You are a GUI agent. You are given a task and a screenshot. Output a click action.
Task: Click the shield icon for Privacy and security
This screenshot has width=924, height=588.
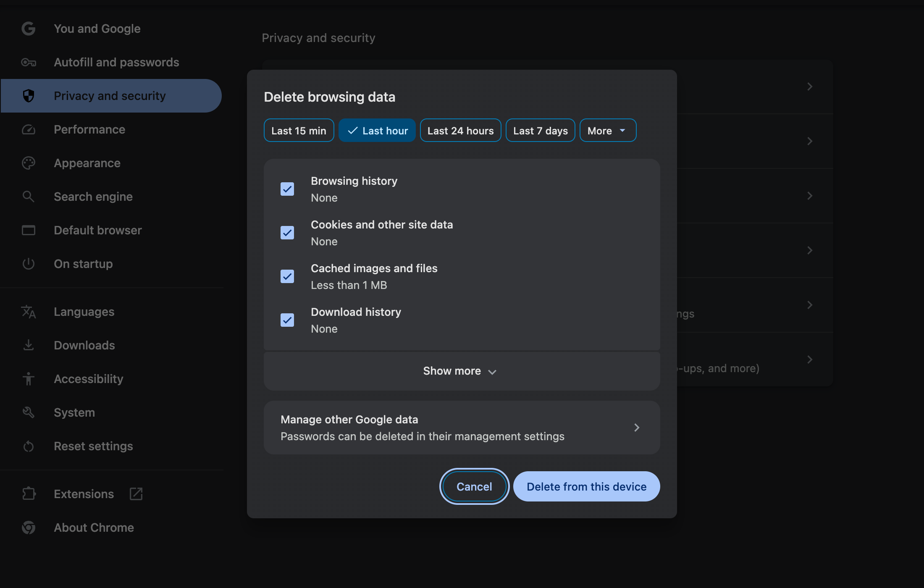29,96
